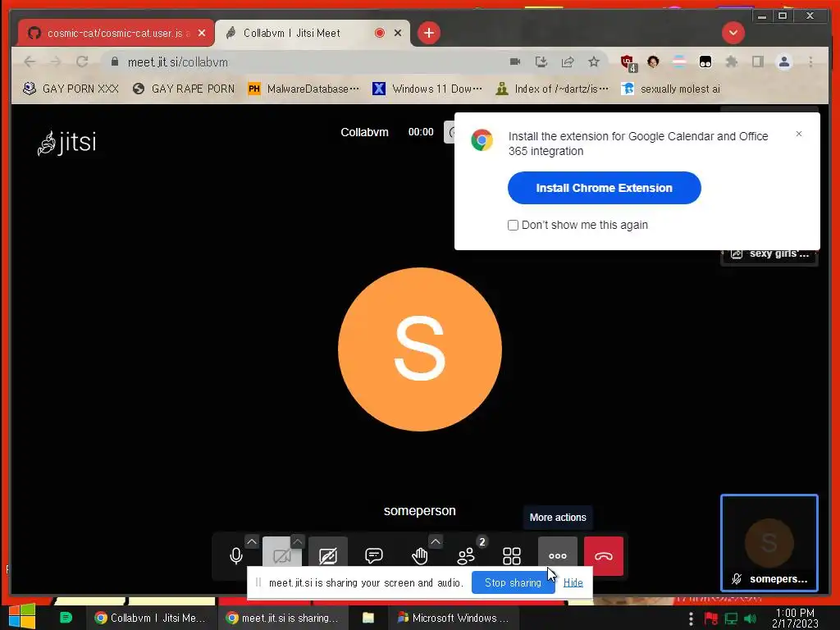840x630 pixels.
Task: Switch to meet.jit.si is sharing taskbar item
Action: [x=283, y=618]
